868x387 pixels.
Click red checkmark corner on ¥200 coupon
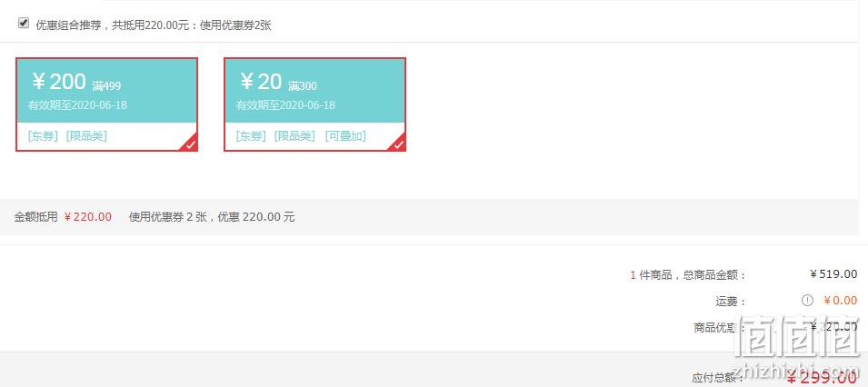(x=191, y=144)
